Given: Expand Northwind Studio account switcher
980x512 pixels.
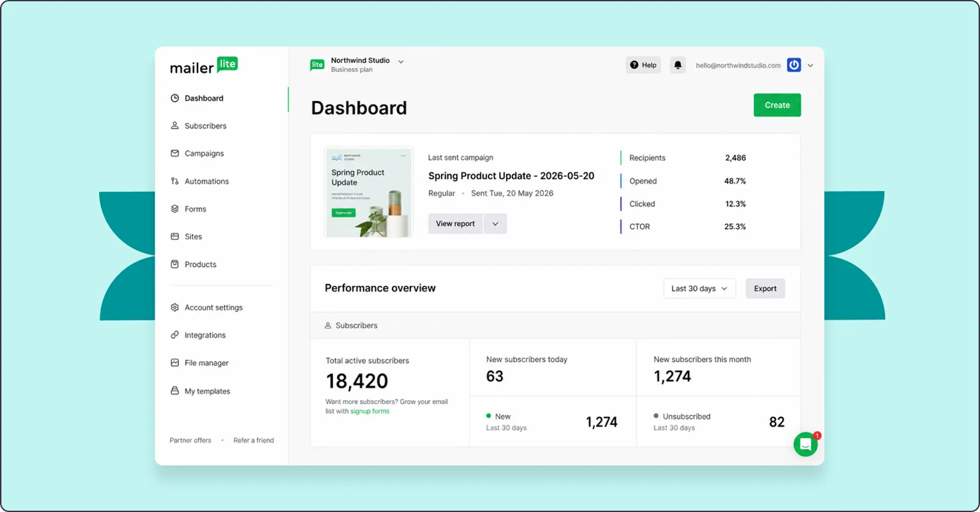Looking at the screenshot, I should tap(401, 62).
